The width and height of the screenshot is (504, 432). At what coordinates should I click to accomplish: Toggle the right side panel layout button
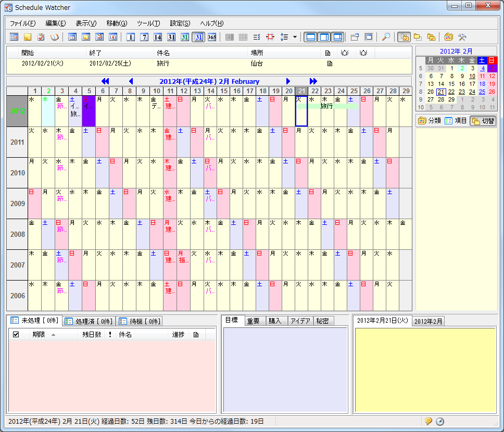click(x=324, y=37)
